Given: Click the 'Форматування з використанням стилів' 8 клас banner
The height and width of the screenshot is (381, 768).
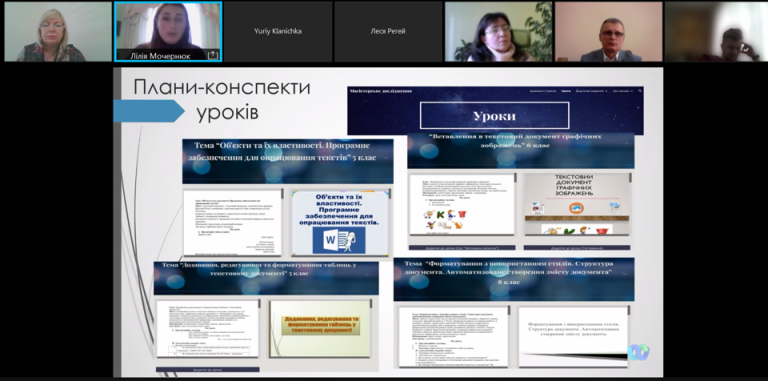Looking at the screenshot, I should coord(514,279).
